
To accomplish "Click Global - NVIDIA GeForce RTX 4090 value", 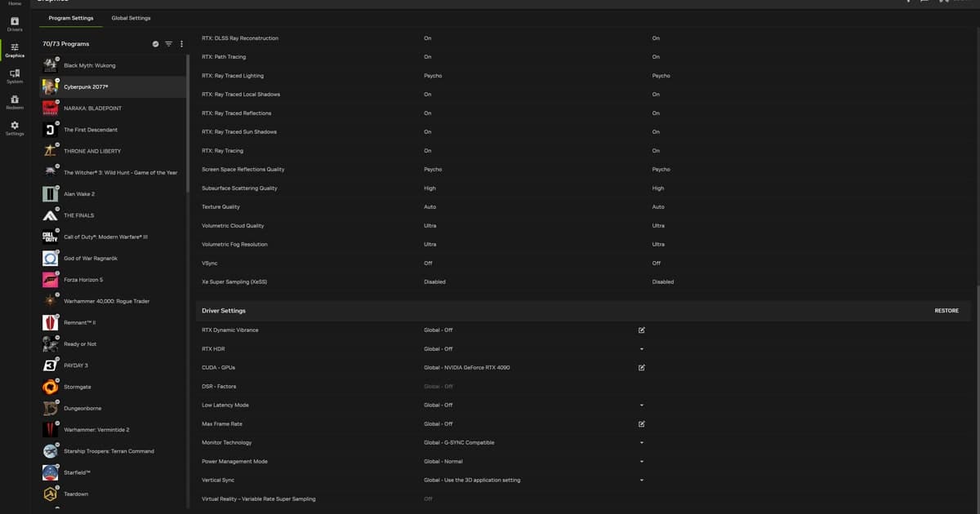I will pyautogui.click(x=467, y=368).
